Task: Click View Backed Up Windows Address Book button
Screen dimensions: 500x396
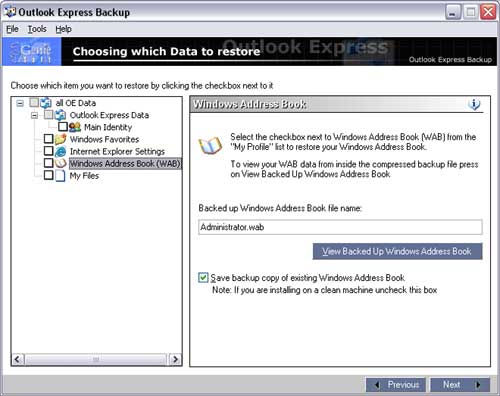Action: (397, 251)
